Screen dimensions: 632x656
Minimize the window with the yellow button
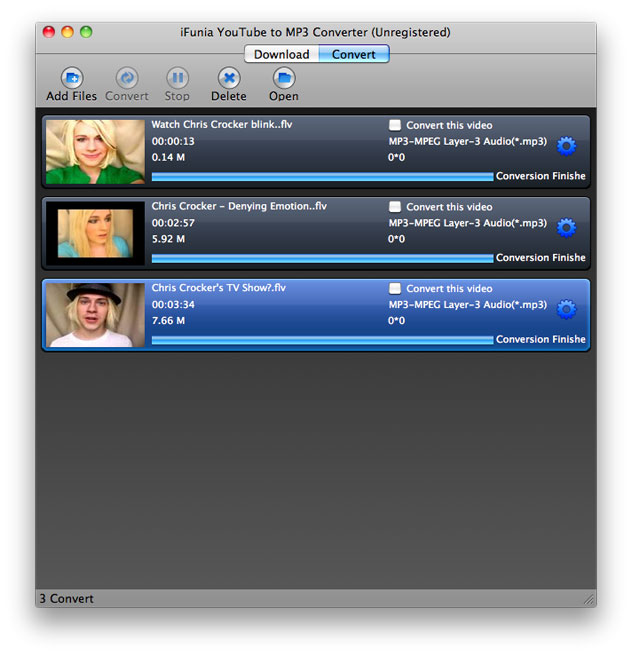pos(67,32)
